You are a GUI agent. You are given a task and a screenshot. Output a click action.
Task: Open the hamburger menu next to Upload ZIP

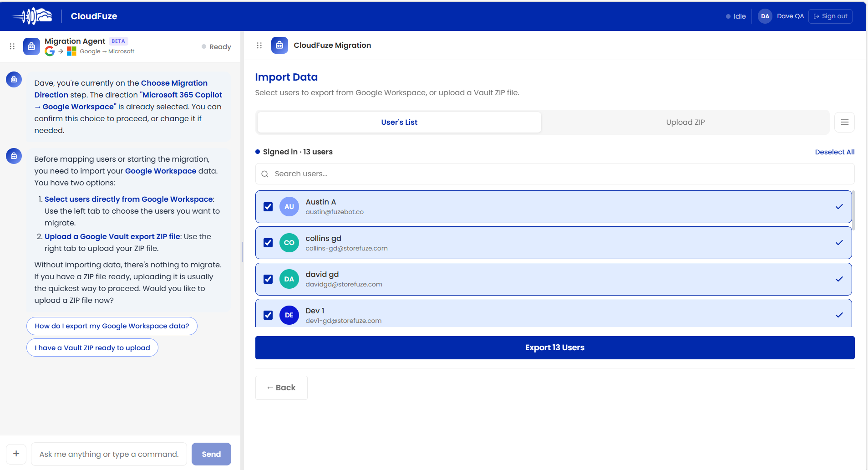[x=844, y=122]
